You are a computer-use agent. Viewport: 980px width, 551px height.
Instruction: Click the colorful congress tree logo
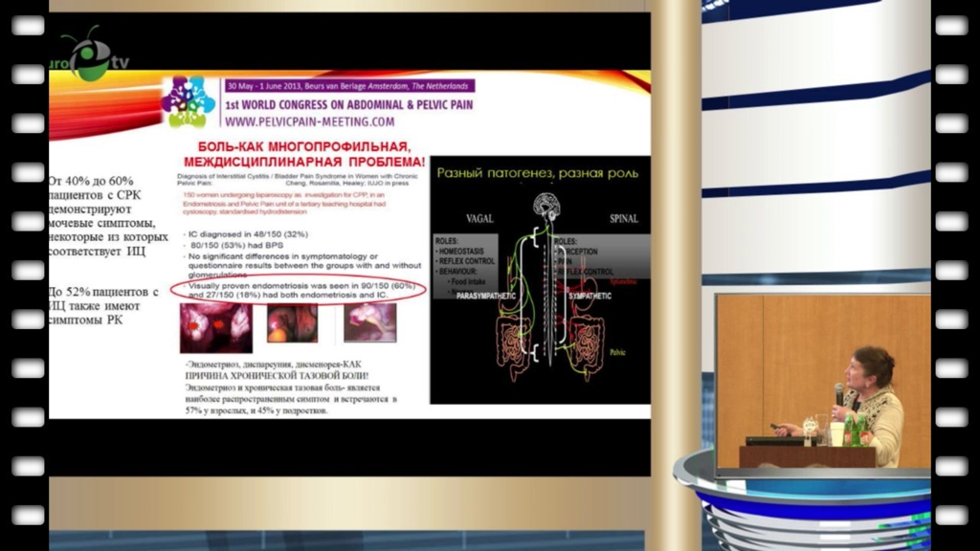(x=189, y=101)
